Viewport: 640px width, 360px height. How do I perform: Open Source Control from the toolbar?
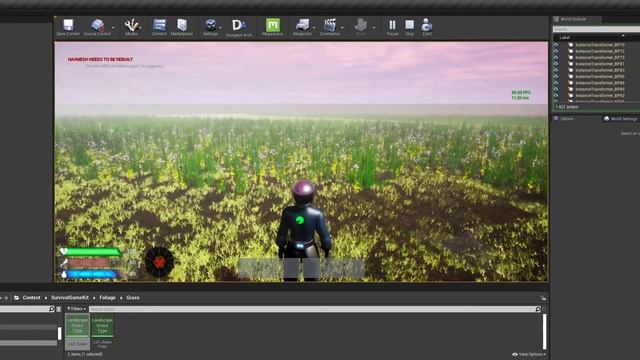(98, 25)
